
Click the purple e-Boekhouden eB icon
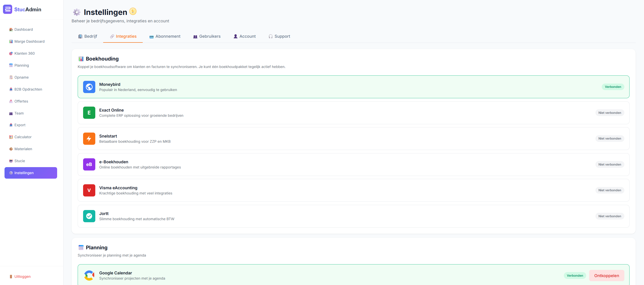[89, 164]
